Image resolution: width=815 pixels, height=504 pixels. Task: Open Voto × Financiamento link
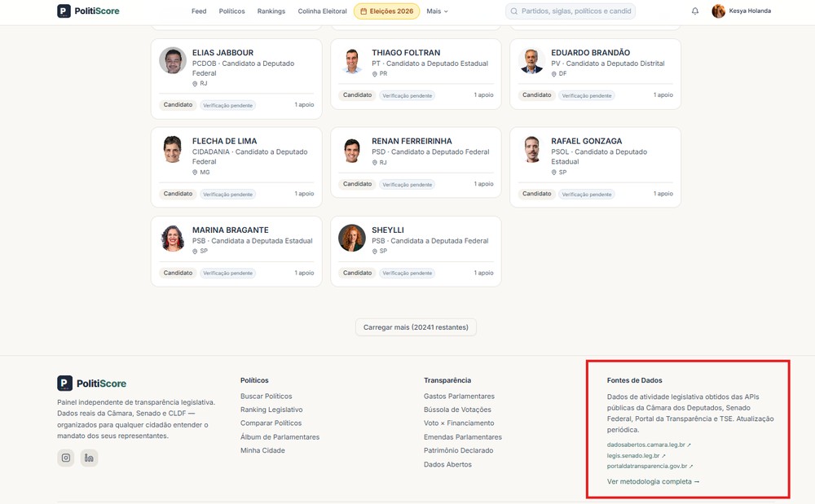click(459, 423)
